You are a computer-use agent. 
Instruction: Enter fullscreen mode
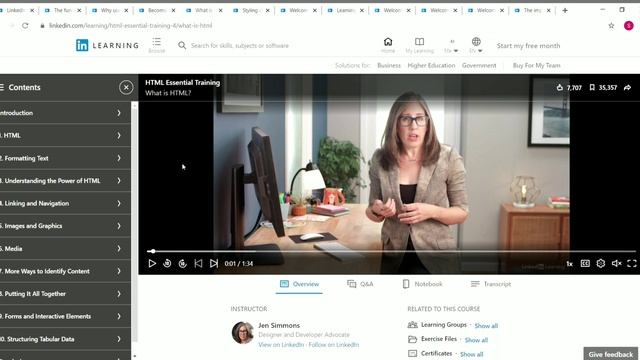click(x=632, y=264)
